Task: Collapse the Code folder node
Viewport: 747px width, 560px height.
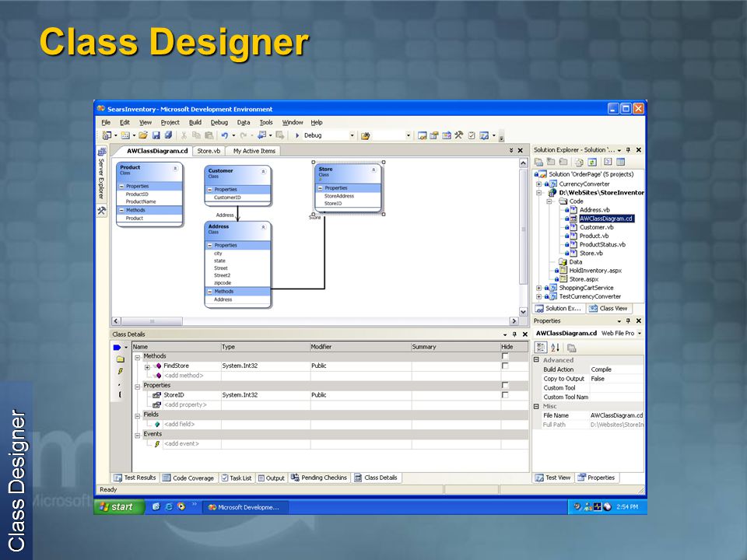Action: click(549, 201)
